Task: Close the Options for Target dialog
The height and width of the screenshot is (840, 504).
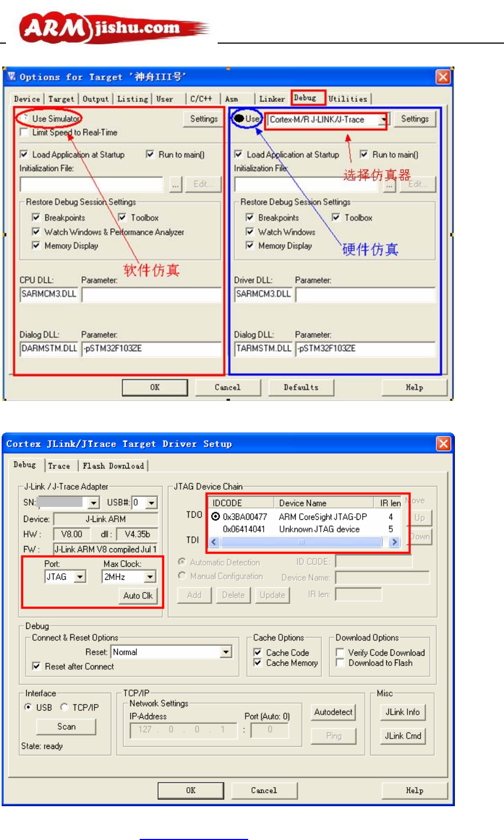Action: (x=442, y=77)
